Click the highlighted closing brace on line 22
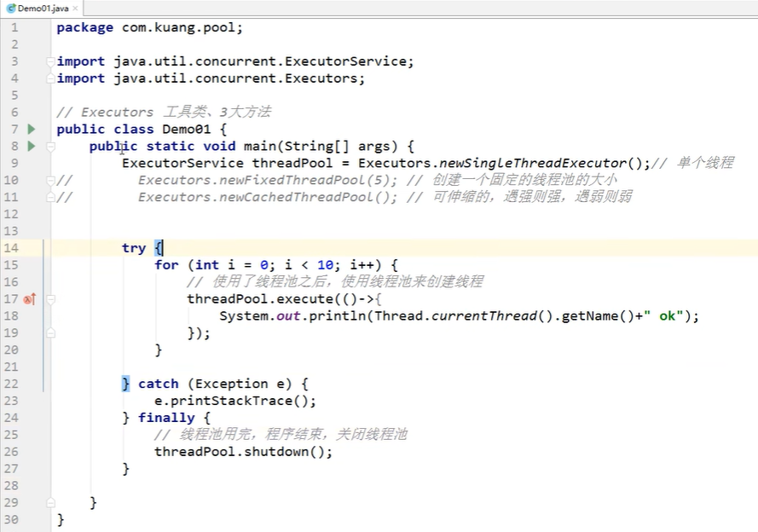 [x=125, y=384]
